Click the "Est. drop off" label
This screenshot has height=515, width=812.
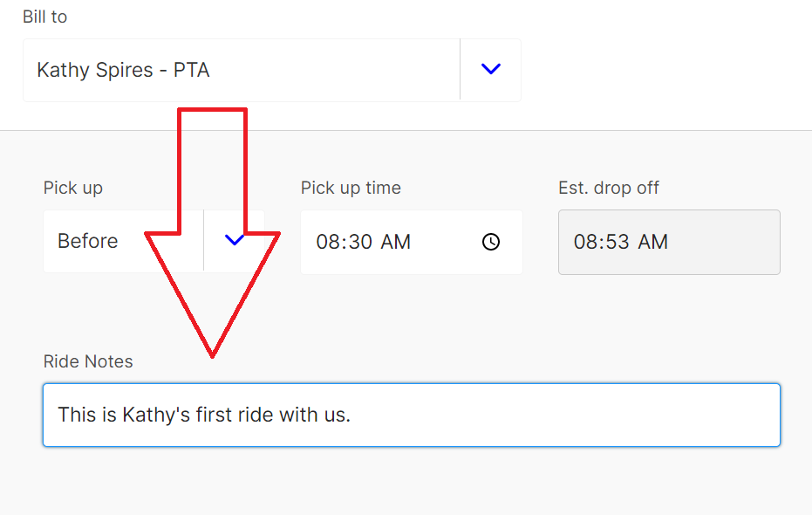609,188
